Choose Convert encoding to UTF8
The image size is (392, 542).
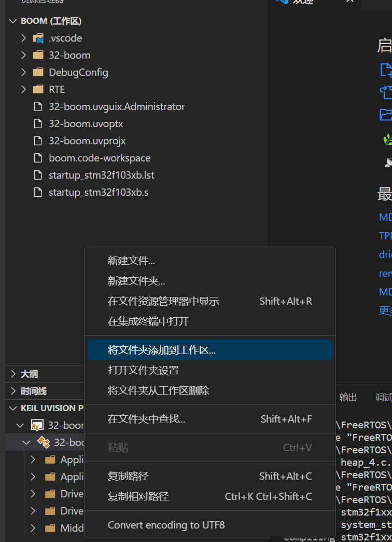[x=209, y=525]
